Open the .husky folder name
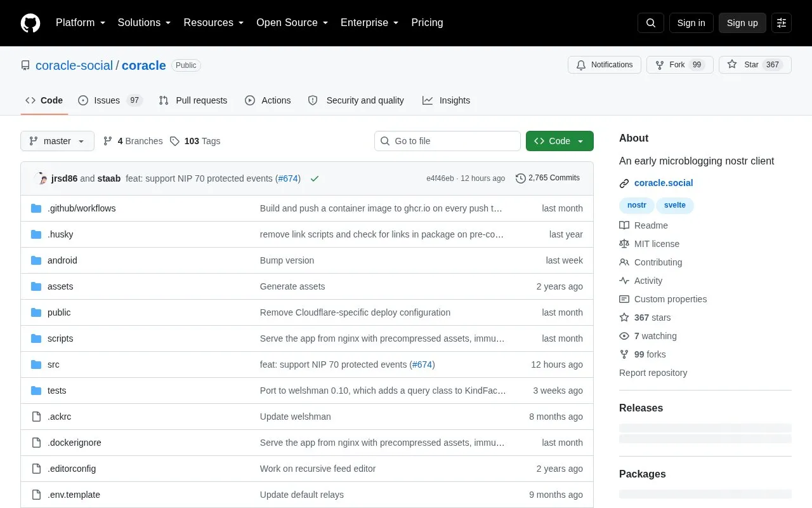This screenshot has width=812, height=508. (x=60, y=234)
